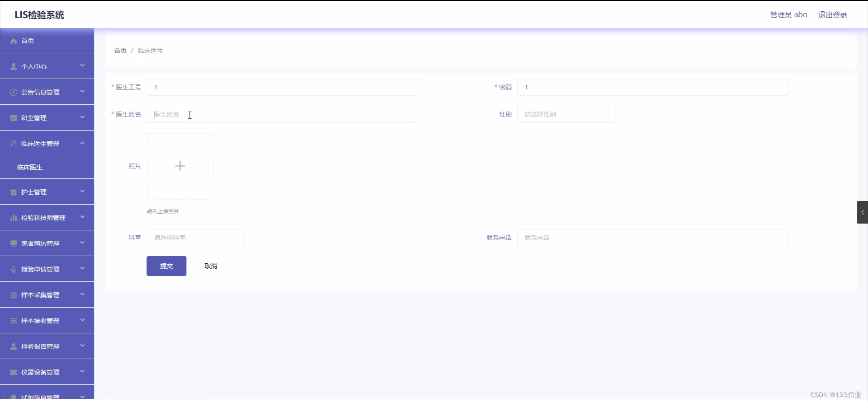Click the LIS检验系统 title
The height and width of the screenshot is (402, 868).
tap(39, 15)
